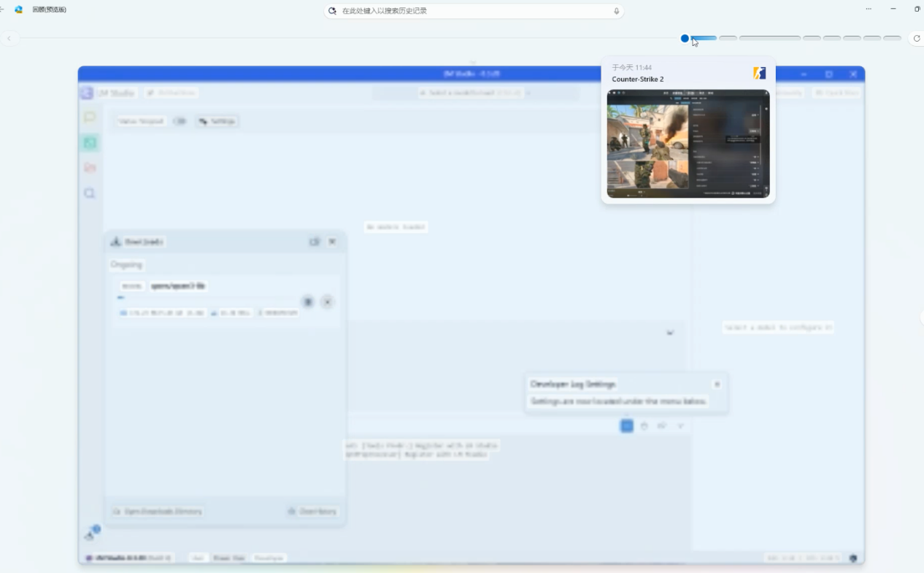
Task: Open the red folder icon in LM Studio sidebar
Action: tap(90, 168)
